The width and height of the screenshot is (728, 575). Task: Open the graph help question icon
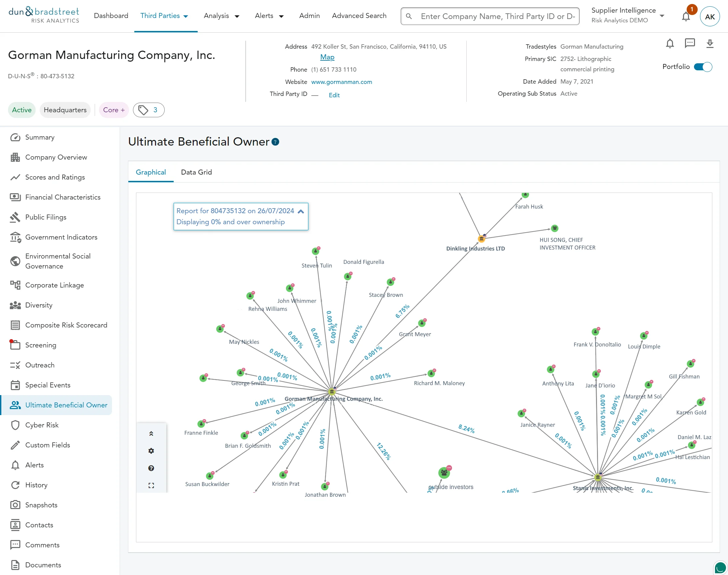click(x=151, y=468)
